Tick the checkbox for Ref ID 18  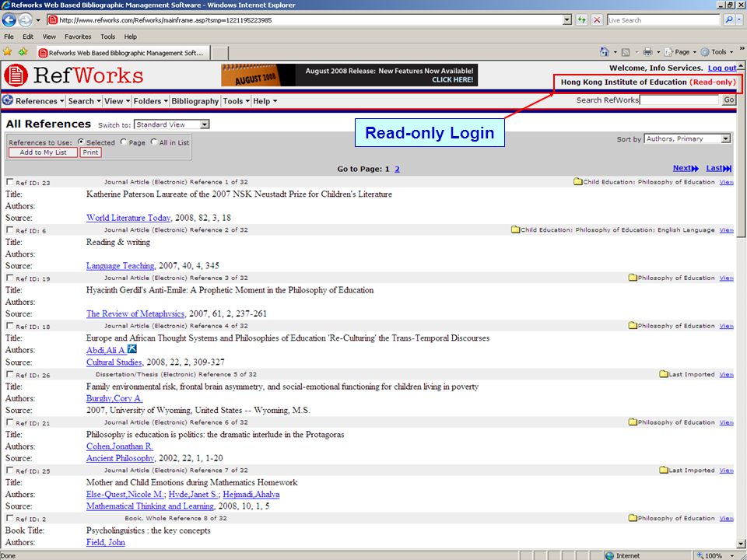9,326
